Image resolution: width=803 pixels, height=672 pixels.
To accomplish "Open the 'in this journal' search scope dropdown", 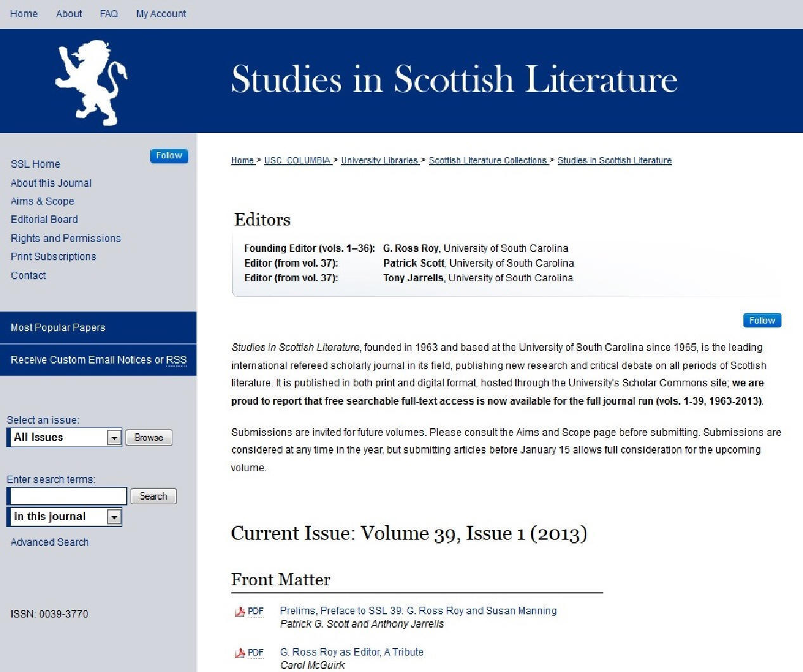I will (x=114, y=517).
